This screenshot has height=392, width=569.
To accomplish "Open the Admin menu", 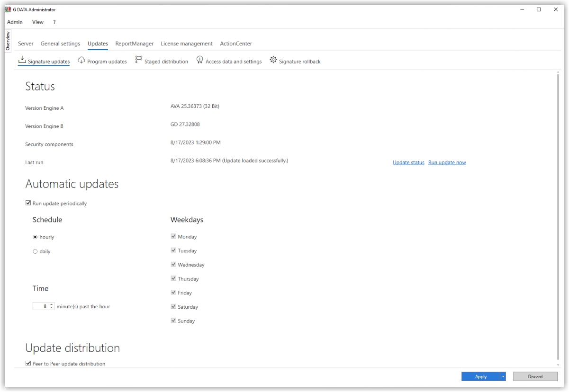I will point(15,22).
